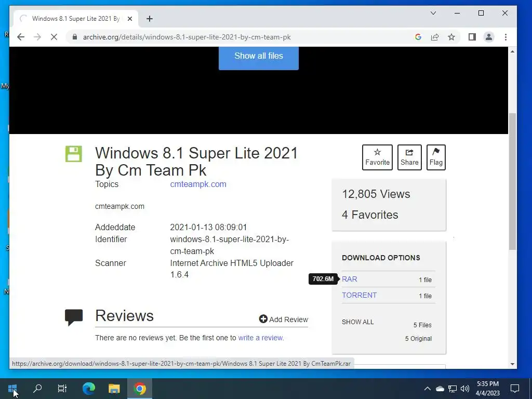The height and width of the screenshot is (399, 532).
Task: Flag this item
Action: click(436, 157)
